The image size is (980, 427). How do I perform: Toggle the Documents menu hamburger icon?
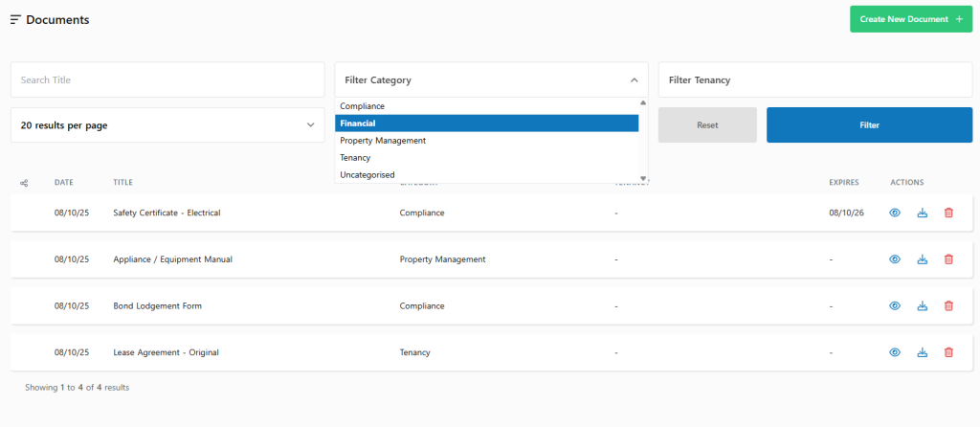(x=15, y=20)
